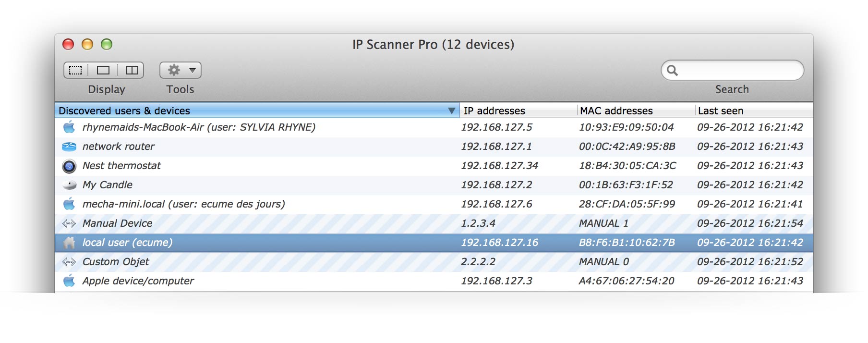Click the Nest thermostat icon
Screen dimensions: 868x343
coord(69,166)
